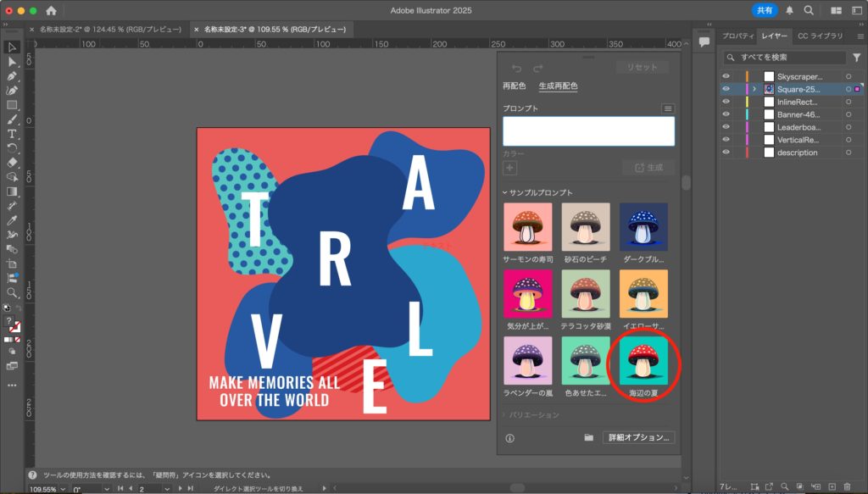Select the Zoom tool in the toolbar
The width and height of the screenshot is (868, 494).
coord(12,292)
